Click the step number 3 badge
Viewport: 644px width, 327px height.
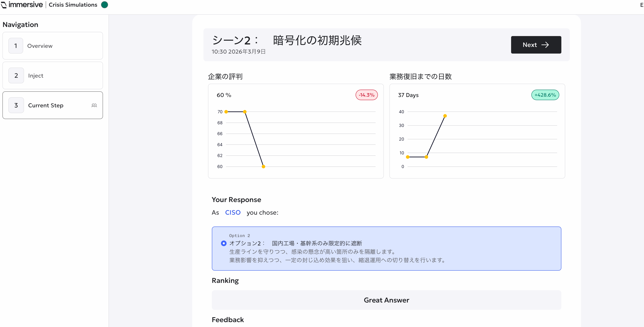16,105
